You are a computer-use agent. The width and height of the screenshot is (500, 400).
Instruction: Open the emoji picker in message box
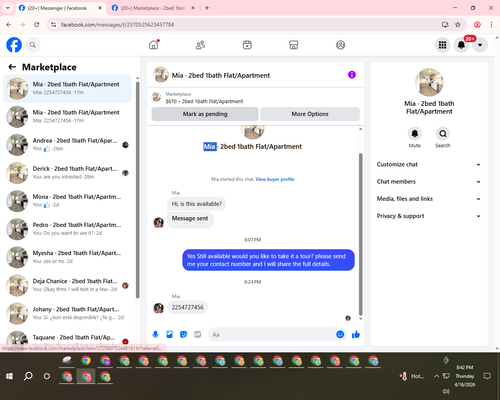(x=340, y=334)
